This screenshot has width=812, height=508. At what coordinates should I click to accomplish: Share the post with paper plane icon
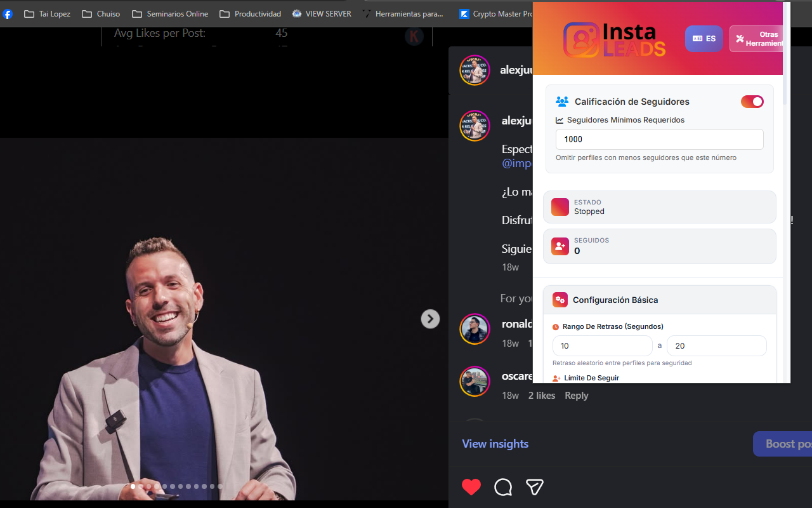tap(535, 487)
